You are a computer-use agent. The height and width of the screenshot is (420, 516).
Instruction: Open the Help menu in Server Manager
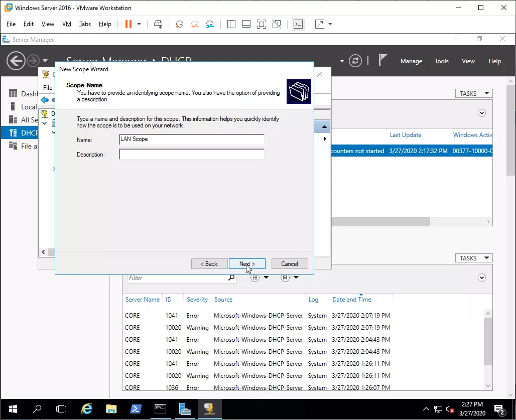[494, 61]
